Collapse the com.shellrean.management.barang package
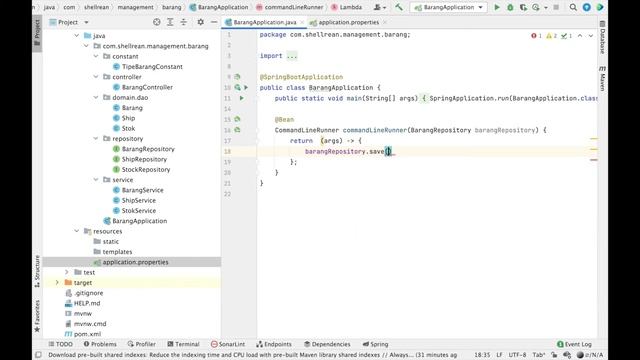 (87, 46)
